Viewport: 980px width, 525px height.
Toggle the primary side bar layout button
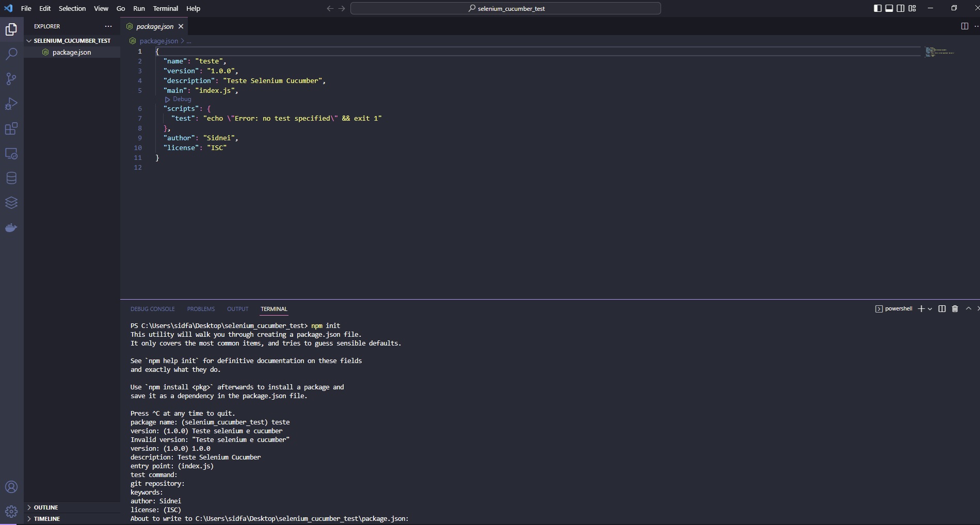pos(877,8)
